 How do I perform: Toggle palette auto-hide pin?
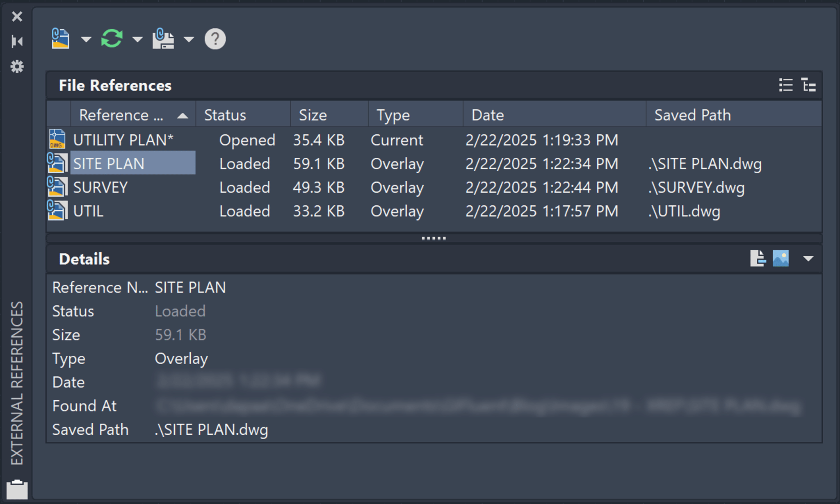pyautogui.click(x=17, y=41)
